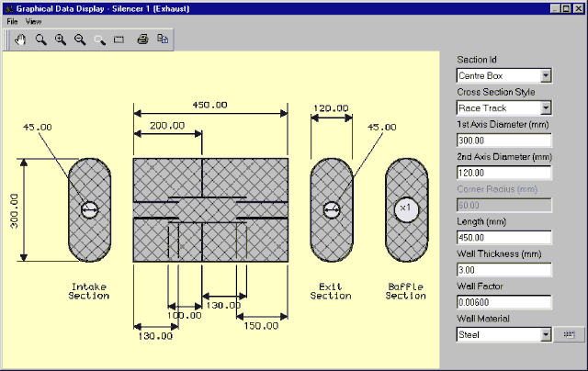Viewport: 588px width, 371px height.
Task: Click the zoom out icon
Action: (x=80, y=39)
